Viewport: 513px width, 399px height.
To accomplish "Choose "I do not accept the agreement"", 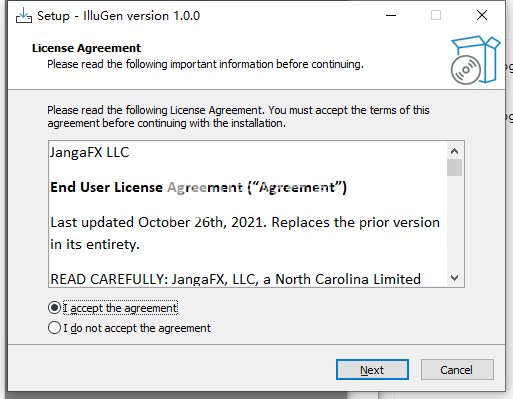I will coord(54,328).
